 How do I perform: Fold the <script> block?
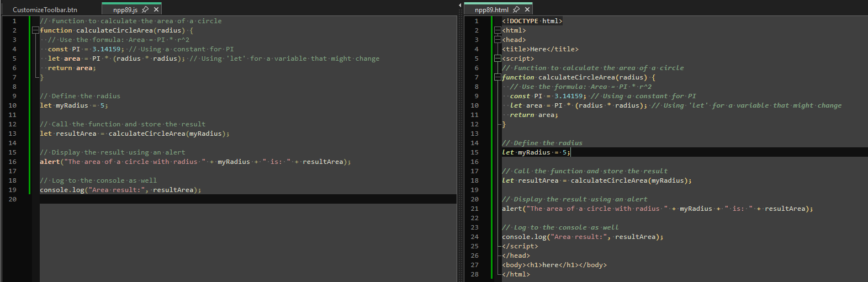(x=497, y=58)
